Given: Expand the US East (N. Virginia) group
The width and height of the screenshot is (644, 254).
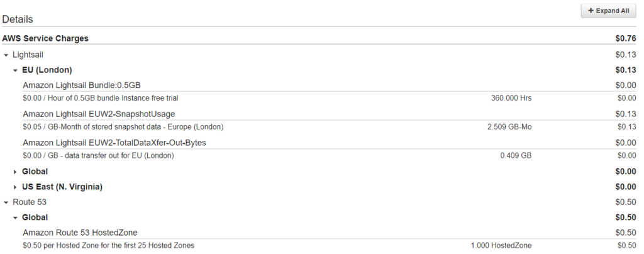Looking at the screenshot, I should [x=16, y=187].
